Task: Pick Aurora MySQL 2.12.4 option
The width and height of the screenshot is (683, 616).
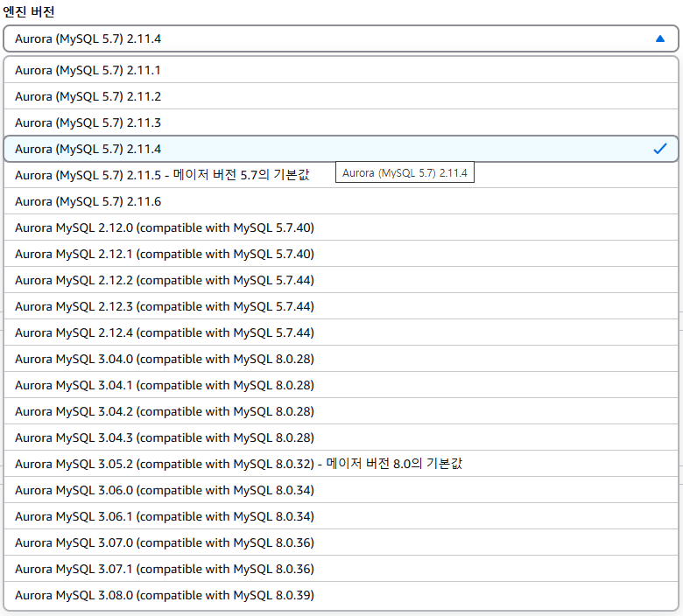Action: tap(341, 332)
